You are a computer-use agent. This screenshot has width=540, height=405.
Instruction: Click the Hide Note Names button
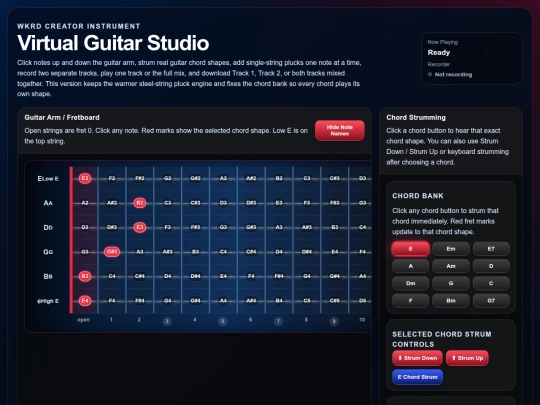[x=340, y=131]
